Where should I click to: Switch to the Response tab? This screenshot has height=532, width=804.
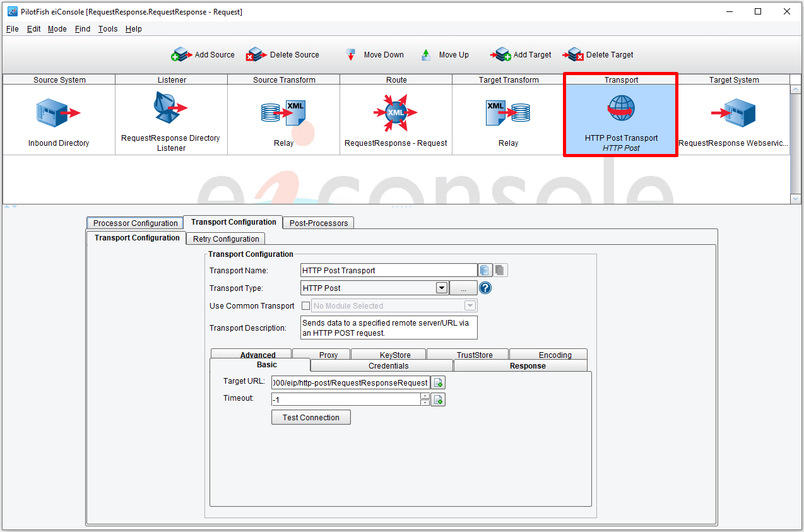tap(521, 365)
